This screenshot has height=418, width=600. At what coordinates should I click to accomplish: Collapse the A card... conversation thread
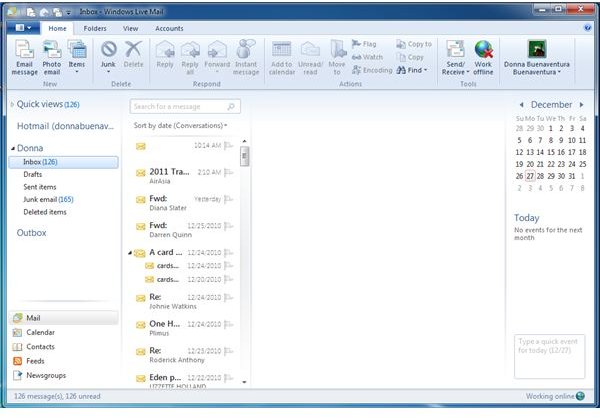(130, 253)
